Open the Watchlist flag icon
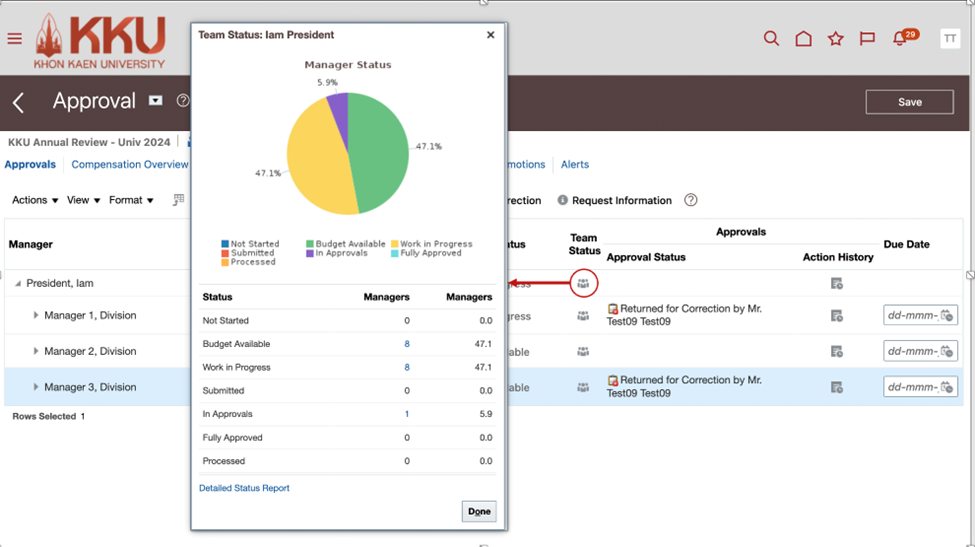975x547 pixels. [867, 39]
